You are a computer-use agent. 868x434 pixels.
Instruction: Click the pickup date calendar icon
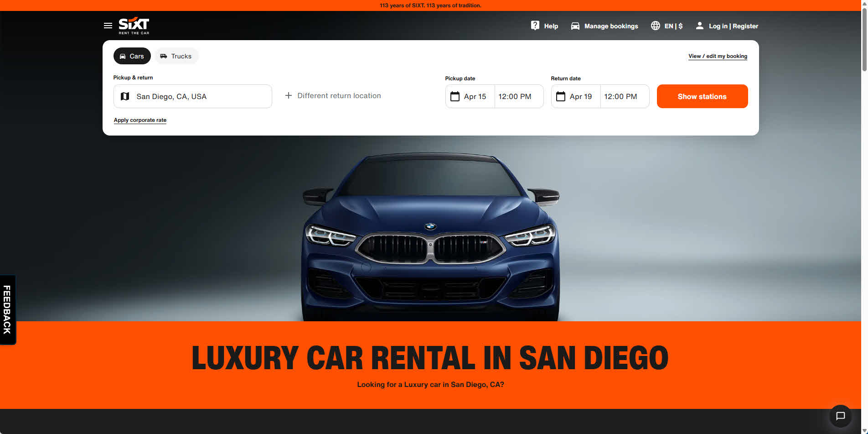[455, 96]
